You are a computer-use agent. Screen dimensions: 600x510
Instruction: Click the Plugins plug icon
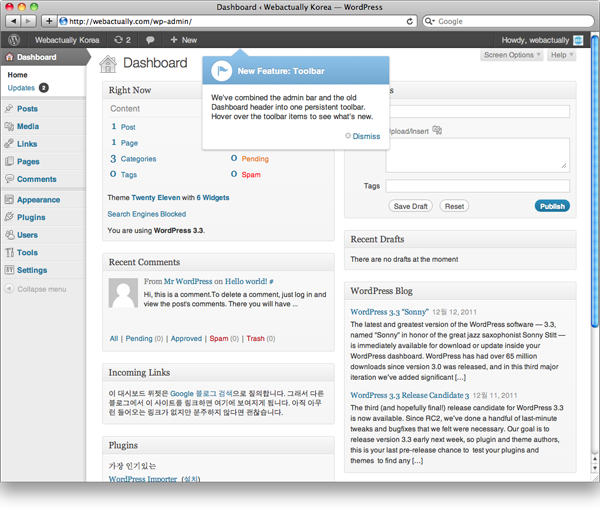click(x=9, y=217)
